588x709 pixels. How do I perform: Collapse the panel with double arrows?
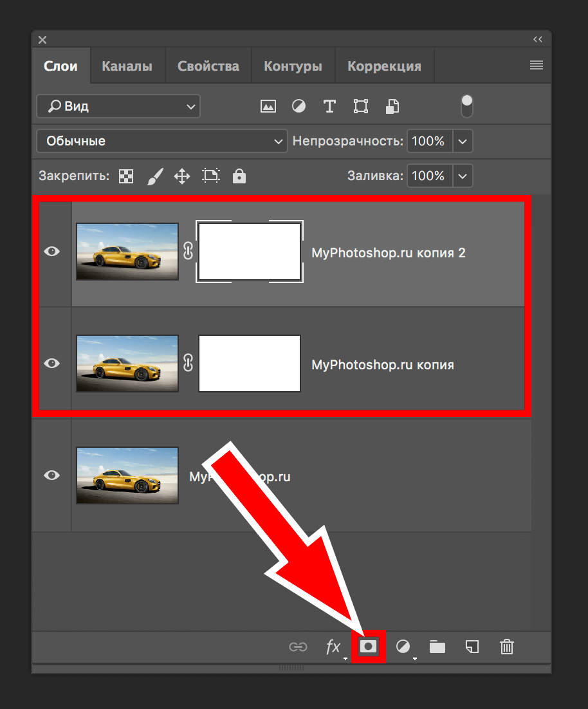pyautogui.click(x=538, y=40)
